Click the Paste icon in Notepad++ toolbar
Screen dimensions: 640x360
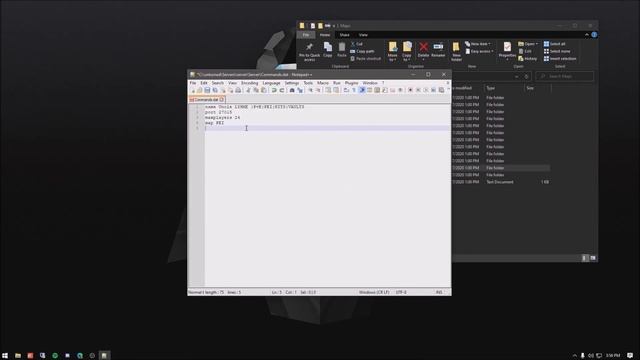click(x=264, y=90)
